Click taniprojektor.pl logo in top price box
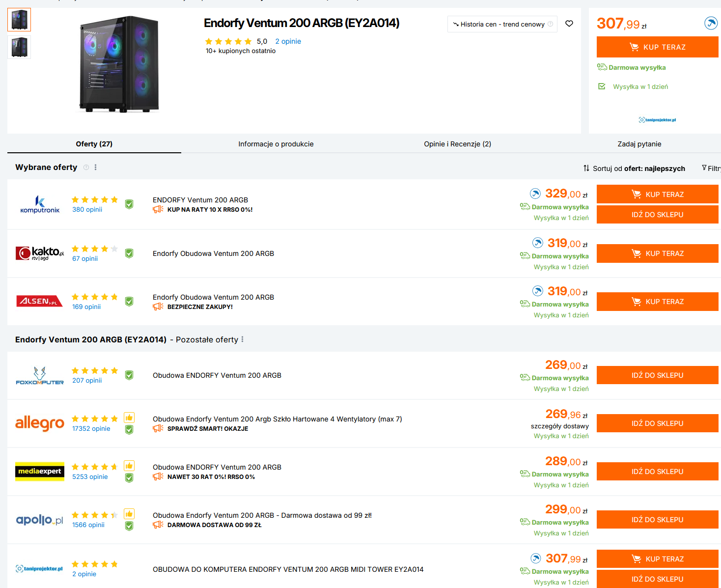 tap(657, 120)
